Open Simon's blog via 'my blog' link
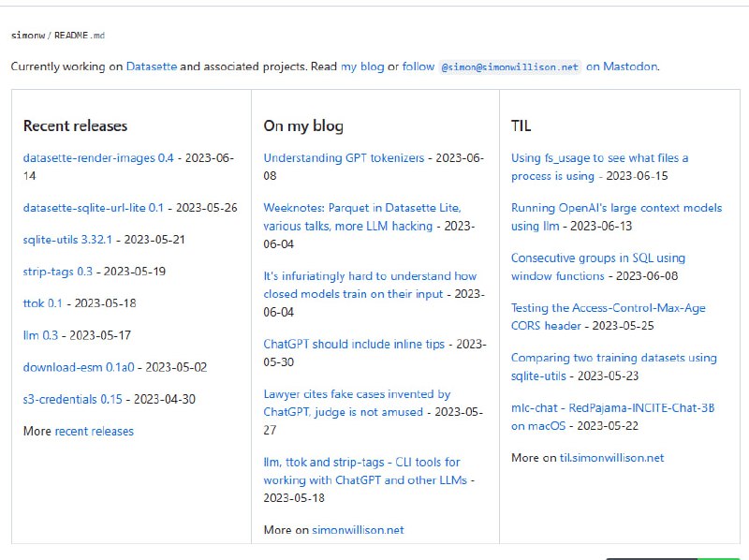 pos(363,66)
